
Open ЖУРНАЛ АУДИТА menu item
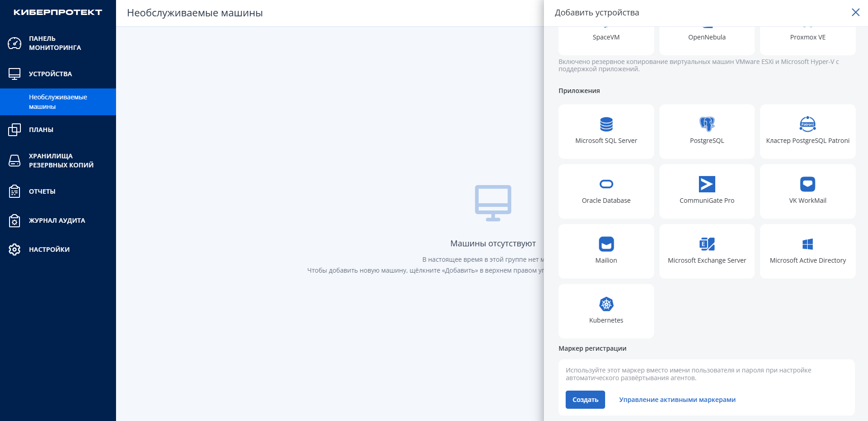(58, 220)
